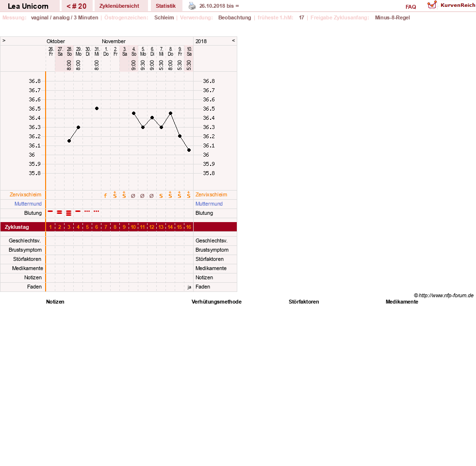Click the Verhütungsmethode heading
The image size is (476, 466).
point(216,302)
